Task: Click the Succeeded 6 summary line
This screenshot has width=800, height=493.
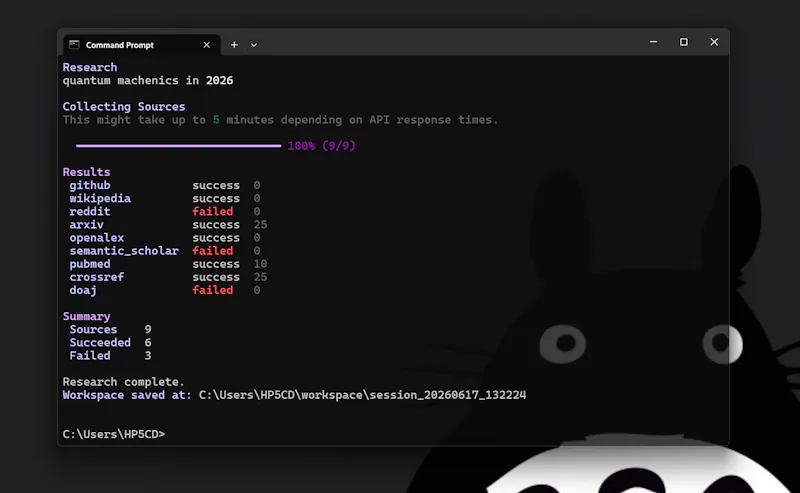Action: point(110,343)
